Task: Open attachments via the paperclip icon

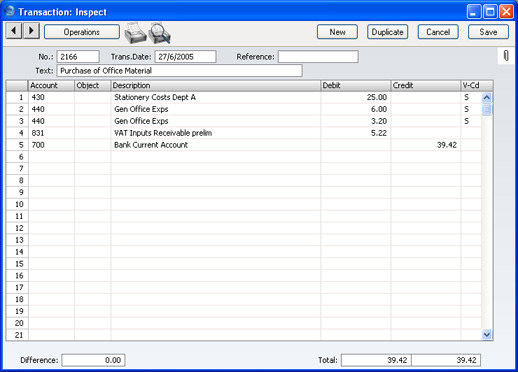Action: click(506, 56)
